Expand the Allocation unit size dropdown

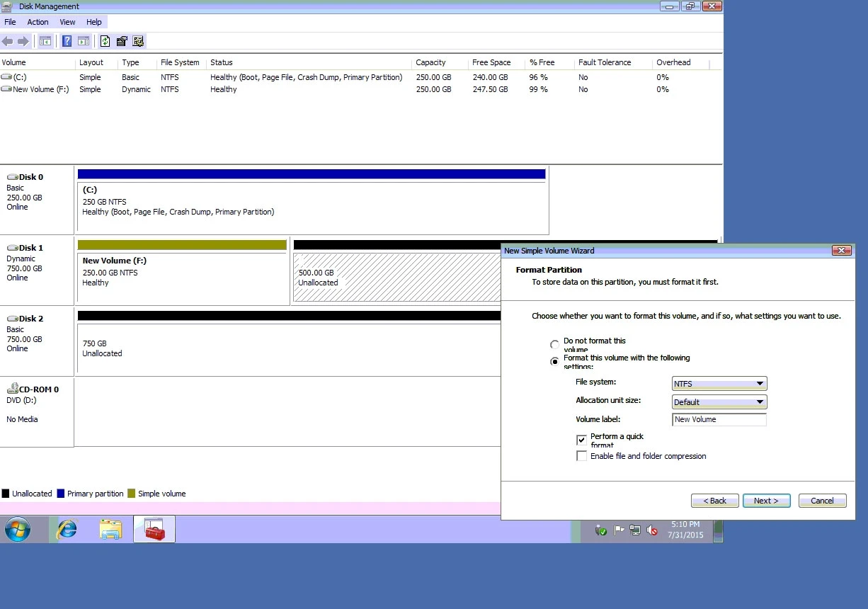719,402
